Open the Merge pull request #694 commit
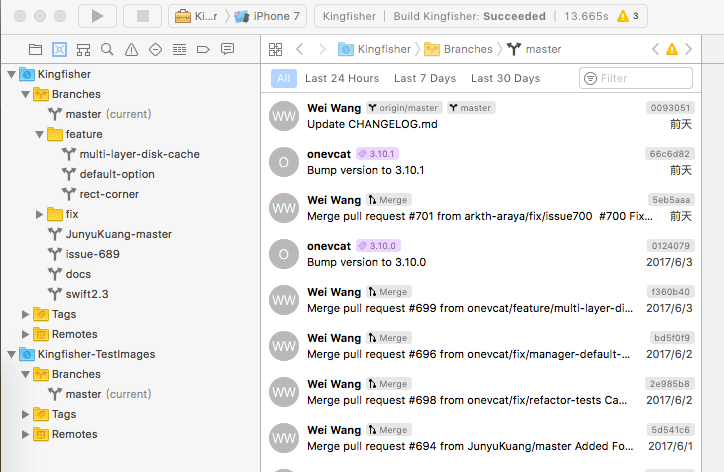The image size is (724, 472). (481, 438)
